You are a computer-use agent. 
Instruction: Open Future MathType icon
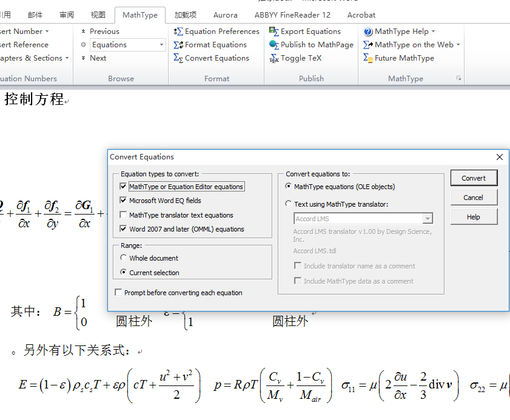click(x=368, y=58)
